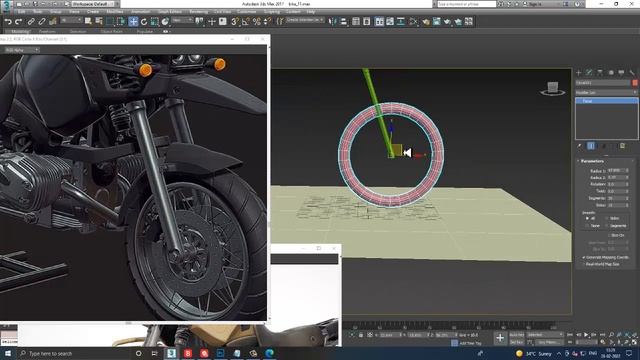Viewport: 640px width, 360px height.
Task: Toggle the Auto Key button
Action: pyautogui.click(x=516, y=335)
